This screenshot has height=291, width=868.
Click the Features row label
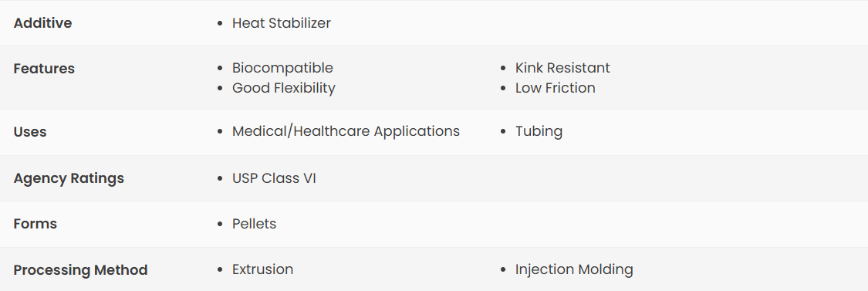coord(44,69)
